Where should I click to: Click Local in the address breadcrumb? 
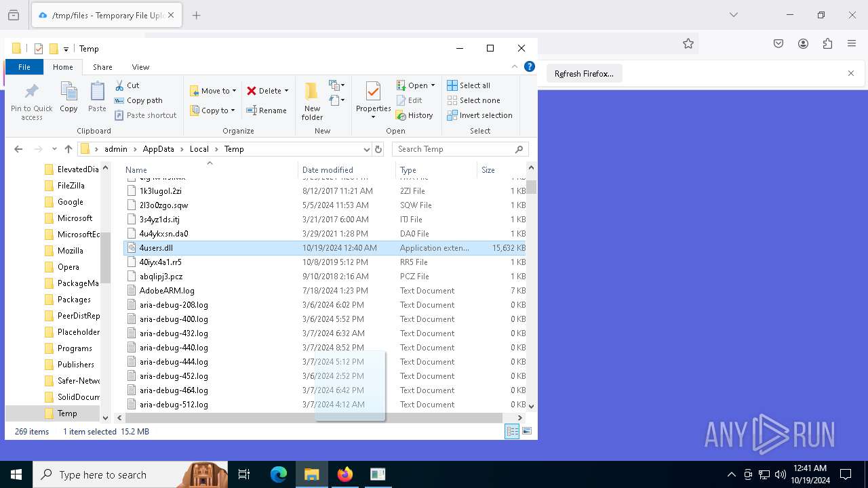199,149
